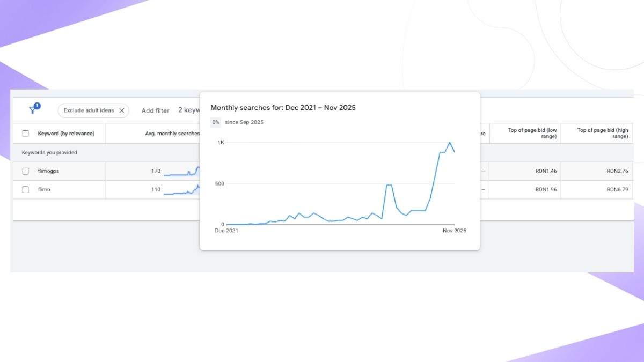Click the RON6.79 bid value
The image size is (644, 362).
pyautogui.click(x=617, y=189)
